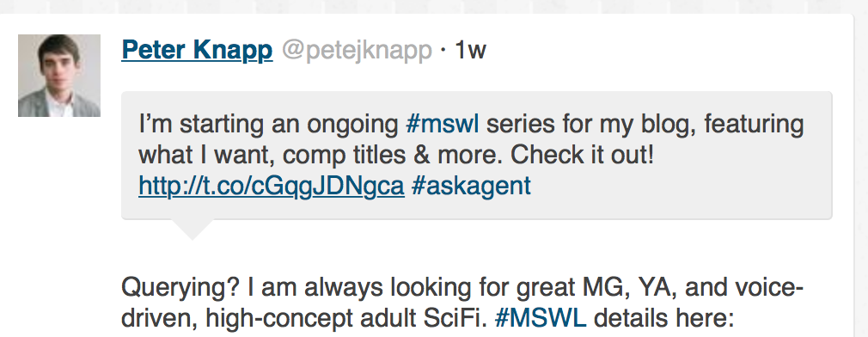Viewport: 868px width, 337px height.
Task: Open the http://t.co/cGqgJDNgca link
Action: pyautogui.click(x=272, y=186)
